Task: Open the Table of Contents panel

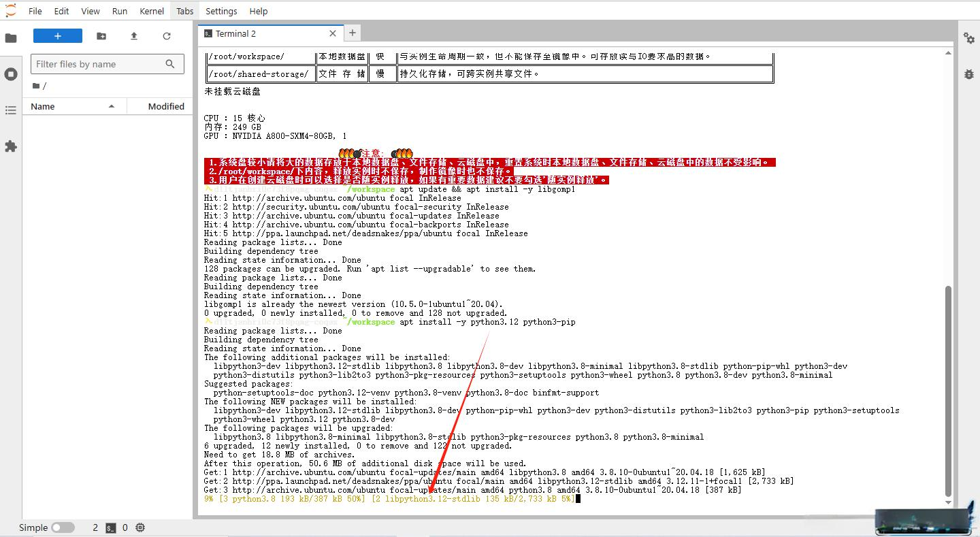Action: pyautogui.click(x=11, y=110)
